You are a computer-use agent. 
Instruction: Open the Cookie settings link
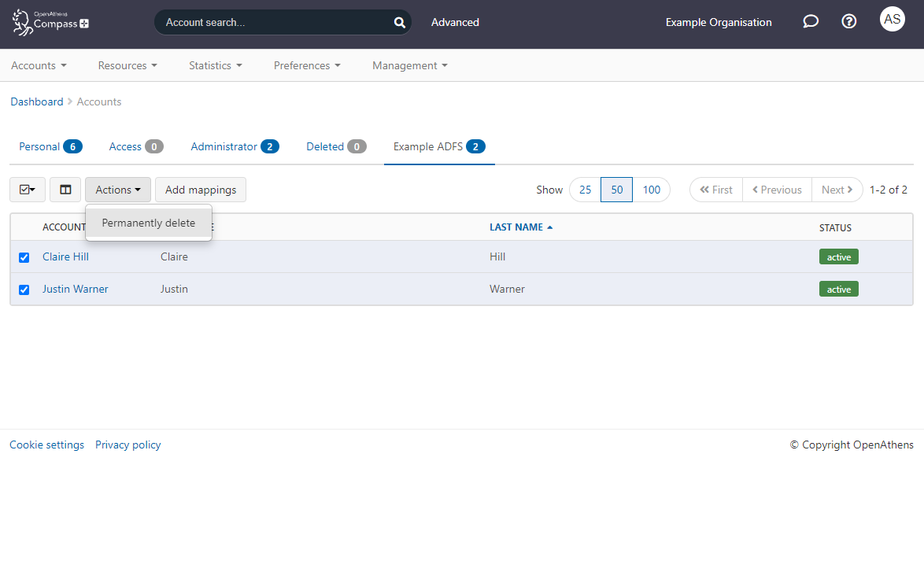[46, 445]
